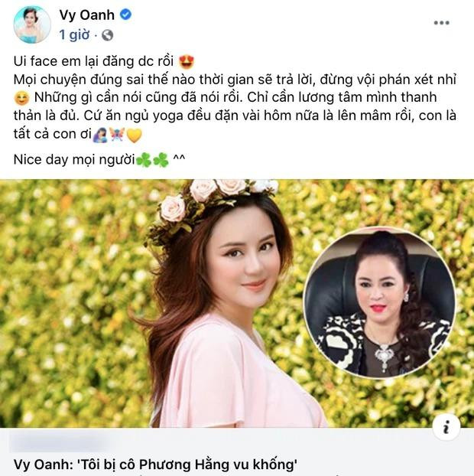Click the breastfeeding mother emoji

[100, 135]
